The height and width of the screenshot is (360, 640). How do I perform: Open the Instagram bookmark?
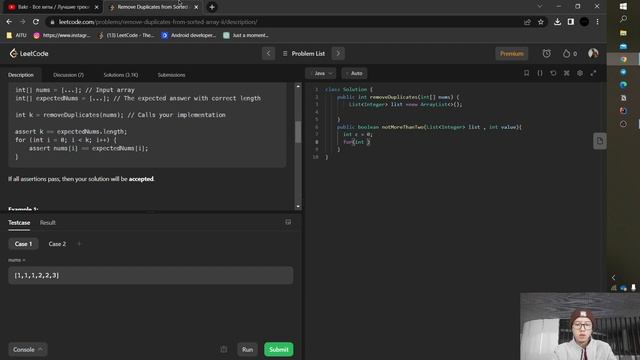tap(62, 36)
